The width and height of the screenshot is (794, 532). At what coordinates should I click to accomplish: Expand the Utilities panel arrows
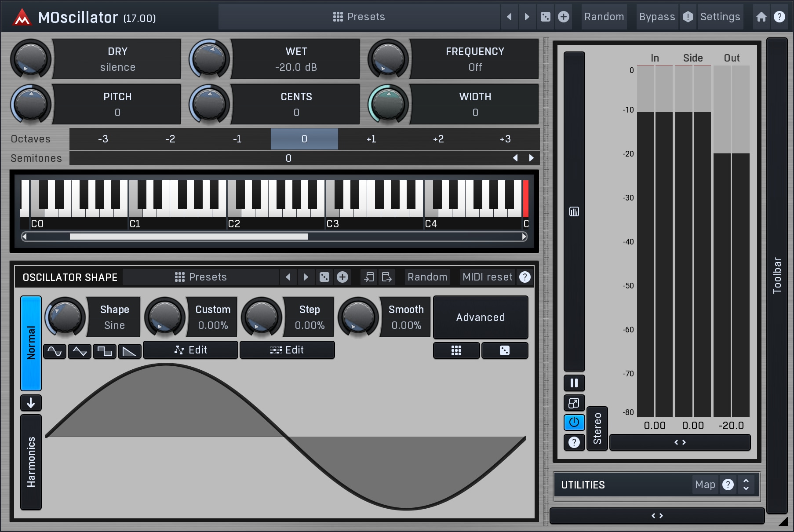(746, 485)
